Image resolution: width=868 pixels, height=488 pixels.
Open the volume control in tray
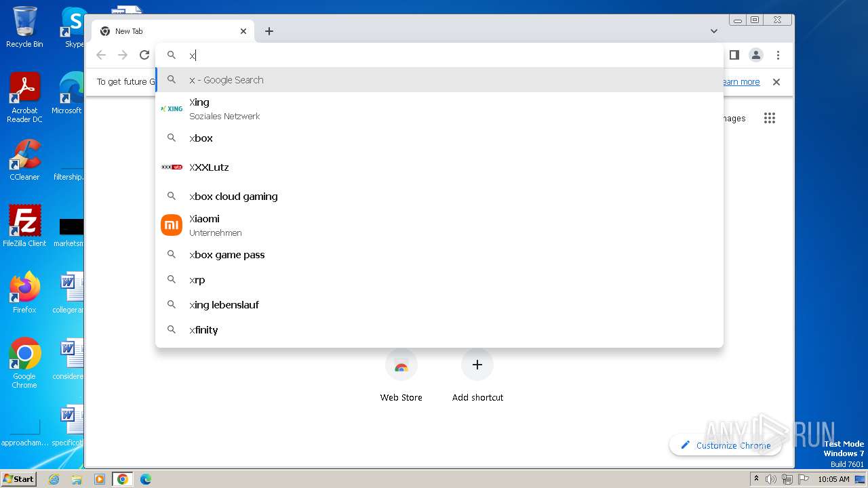[771, 479]
